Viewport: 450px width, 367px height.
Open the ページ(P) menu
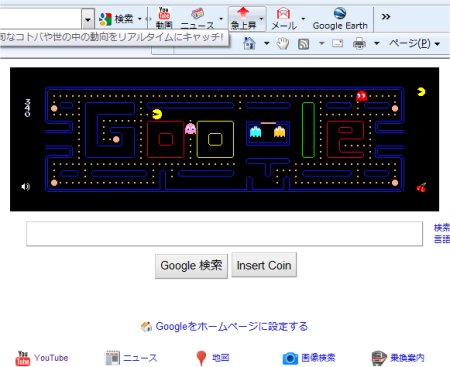(x=414, y=43)
